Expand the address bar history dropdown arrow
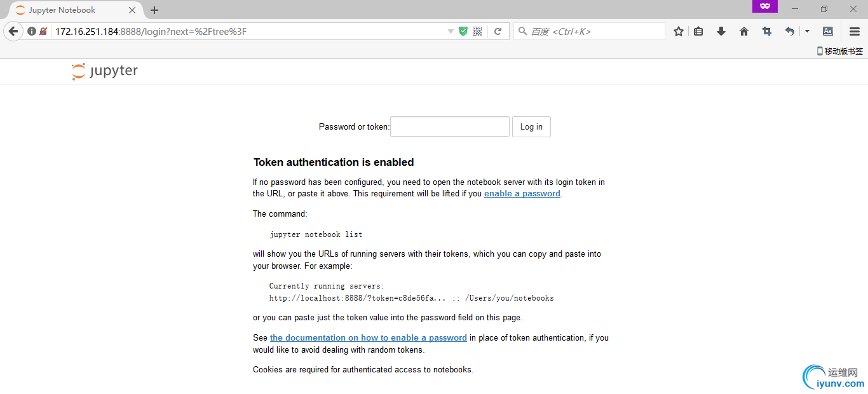Viewport: 868px width, 394px height. tap(451, 31)
